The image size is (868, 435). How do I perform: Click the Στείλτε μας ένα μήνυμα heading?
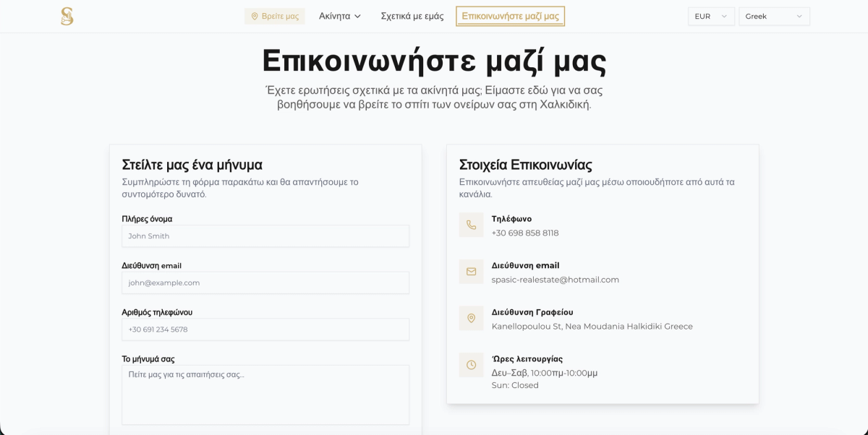point(192,165)
